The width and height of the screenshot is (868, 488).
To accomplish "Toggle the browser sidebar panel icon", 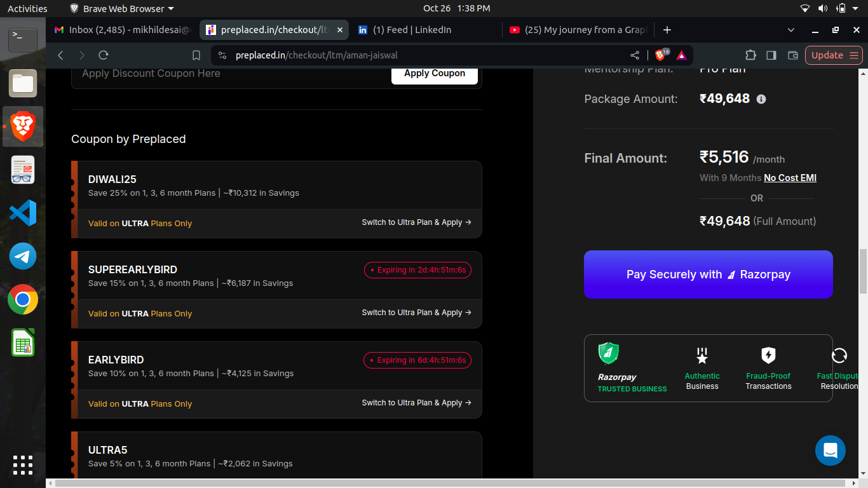I will pyautogui.click(x=771, y=55).
